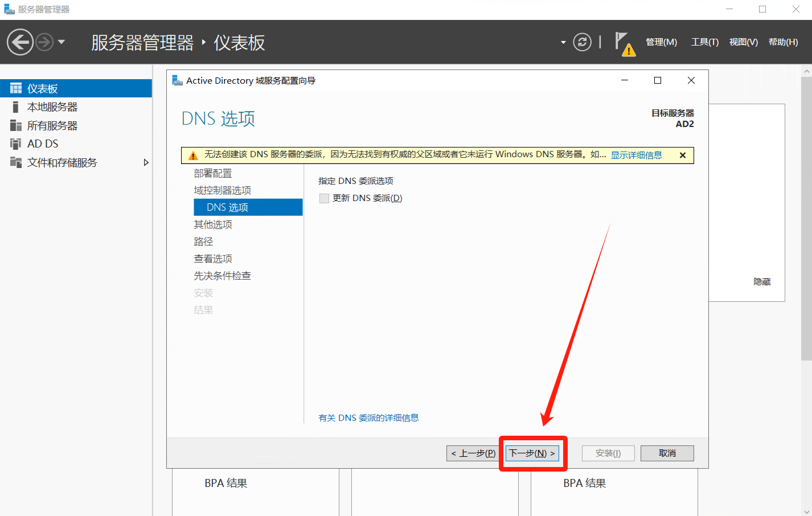The image size is (812, 516).
Task: Open the notifications flag with warning
Action: (624, 43)
